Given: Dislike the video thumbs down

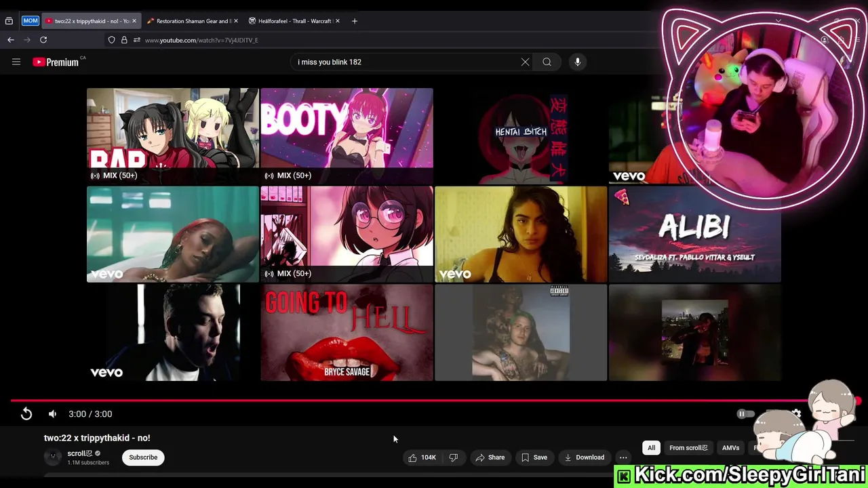Looking at the screenshot, I should click(454, 457).
